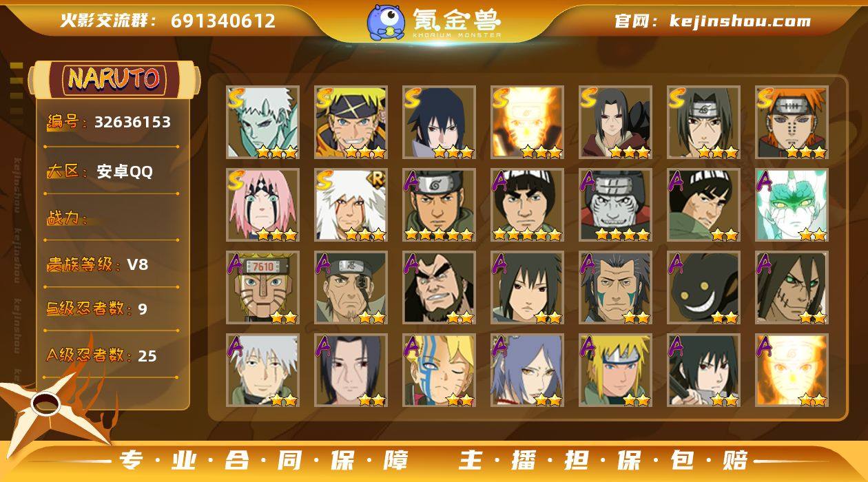Click the Minato yellow-haired A-rank portrait

coord(615,370)
